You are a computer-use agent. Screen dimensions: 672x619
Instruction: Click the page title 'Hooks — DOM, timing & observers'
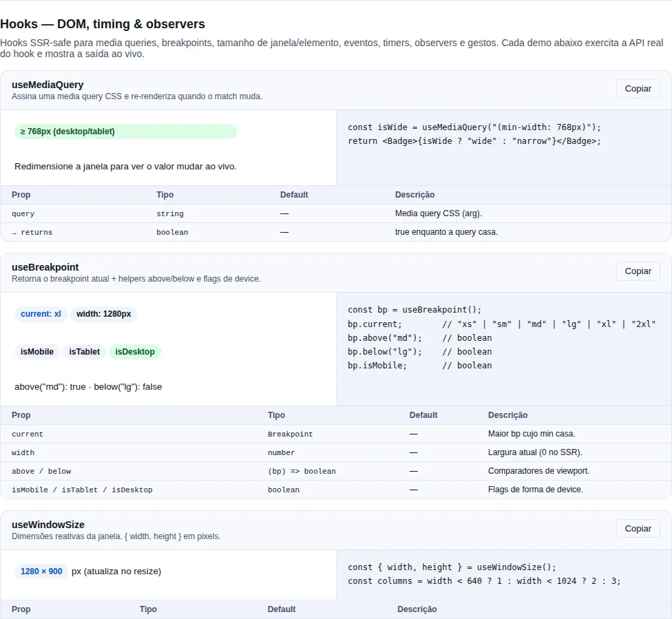(x=103, y=24)
